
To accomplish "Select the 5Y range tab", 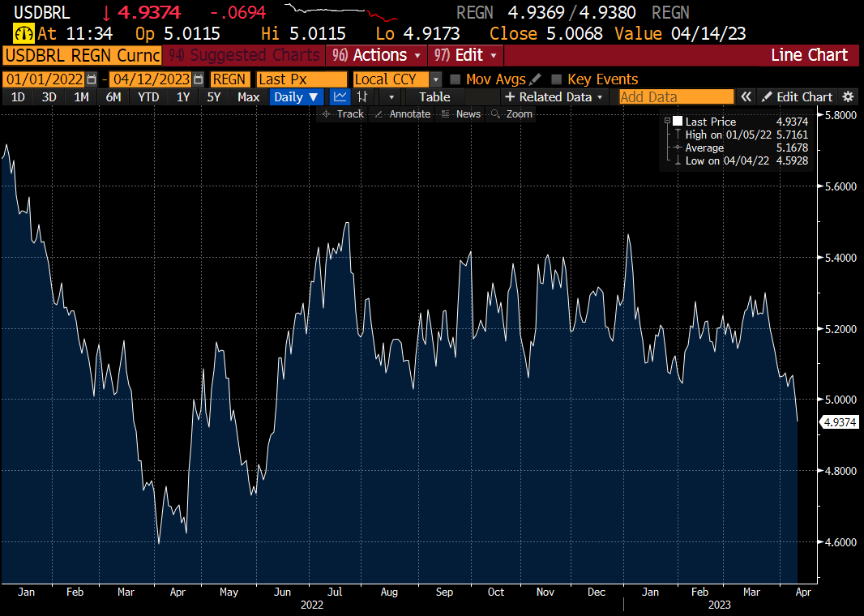I will (214, 97).
